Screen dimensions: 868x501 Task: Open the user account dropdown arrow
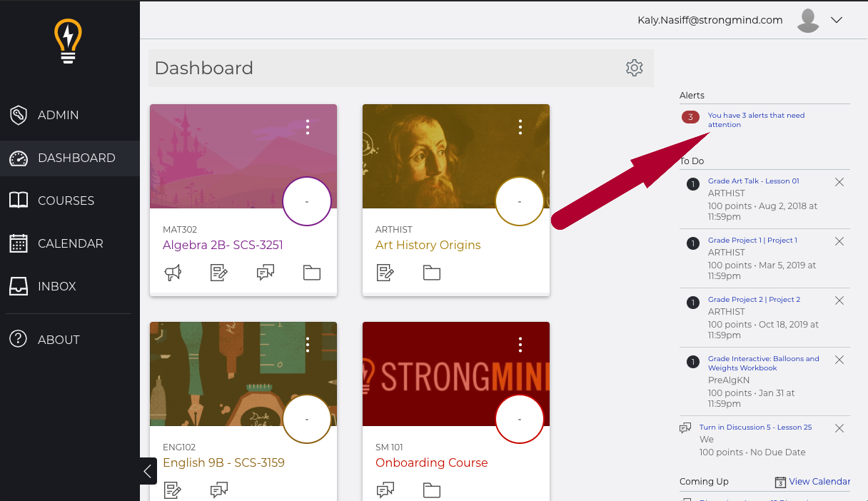click(x=837, y=20)
